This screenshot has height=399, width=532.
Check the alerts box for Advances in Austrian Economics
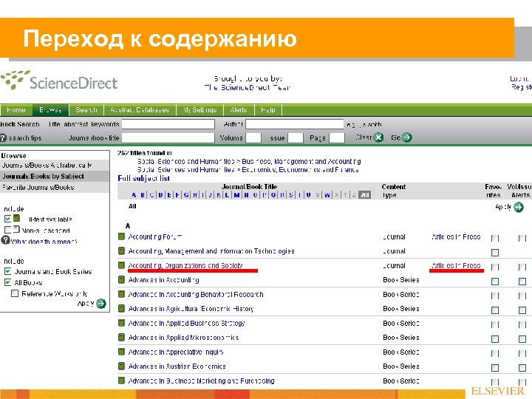point(522,368)
